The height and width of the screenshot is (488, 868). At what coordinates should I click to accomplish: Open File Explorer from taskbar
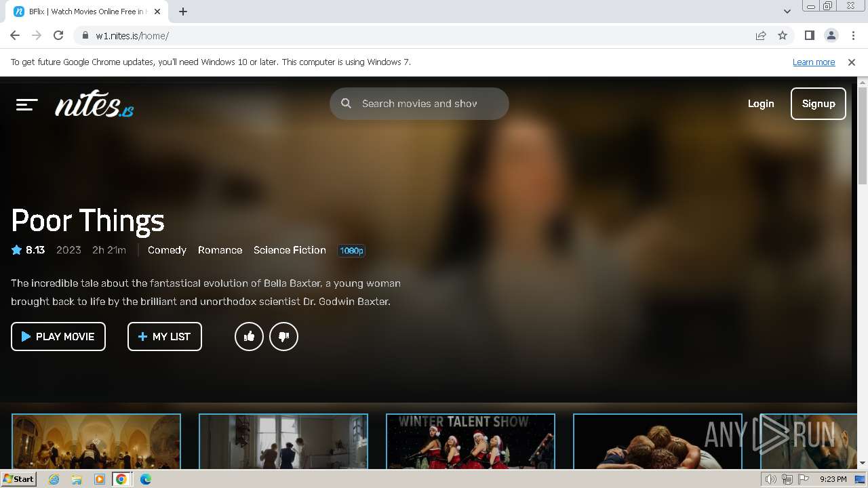click(77, 479)
